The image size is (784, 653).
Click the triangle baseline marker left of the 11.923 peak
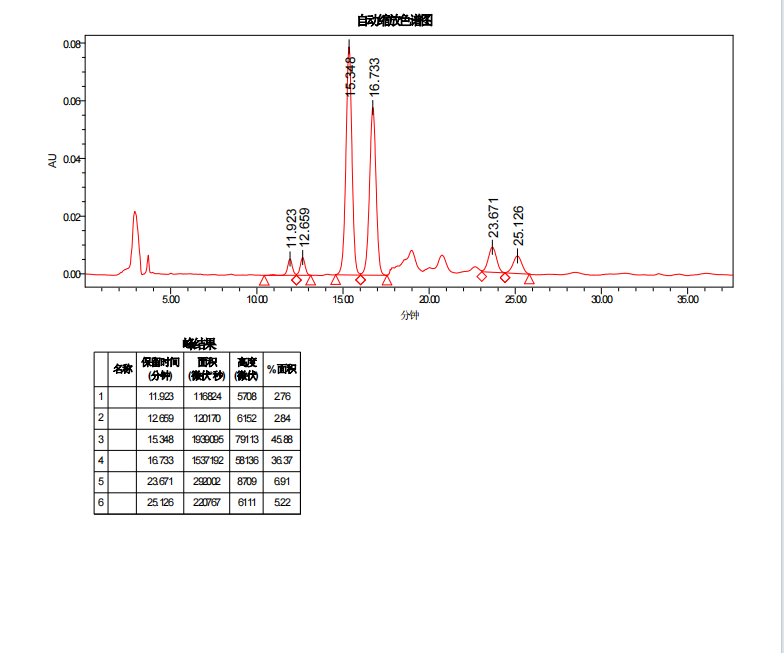[x=264, y=281]
